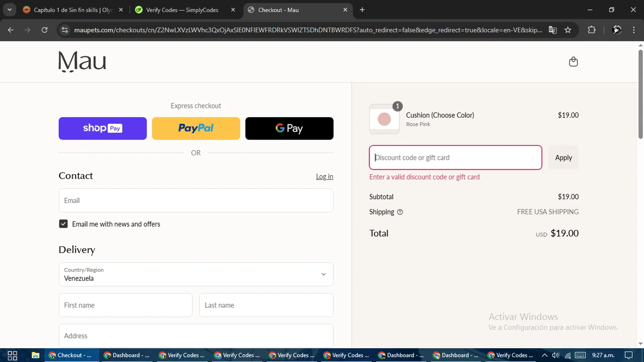
Task: Bookmark this page with the star icon
Action: (568, 30)
